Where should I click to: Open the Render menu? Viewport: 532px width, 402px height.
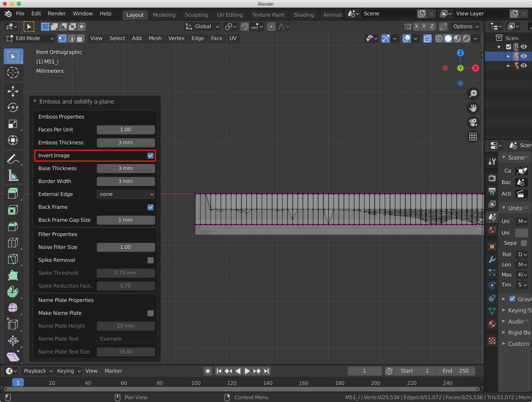(57, 14)
